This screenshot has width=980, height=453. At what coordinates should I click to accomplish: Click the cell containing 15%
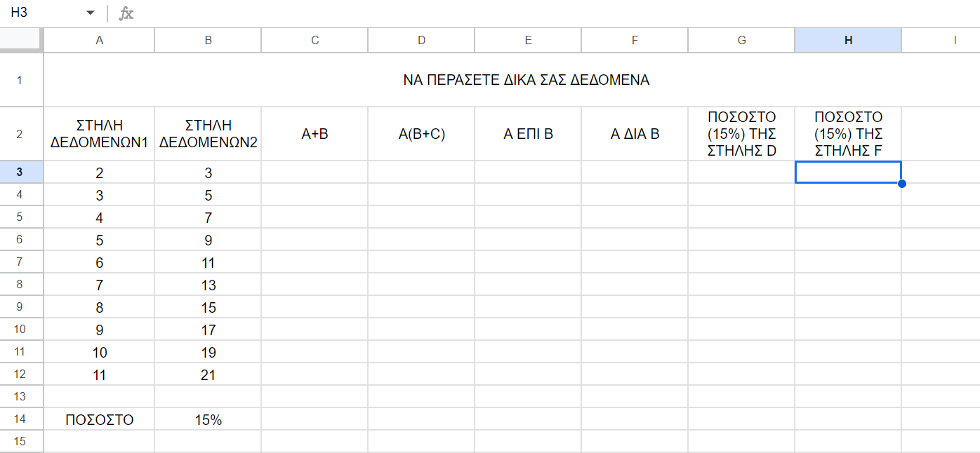point(208,420)
